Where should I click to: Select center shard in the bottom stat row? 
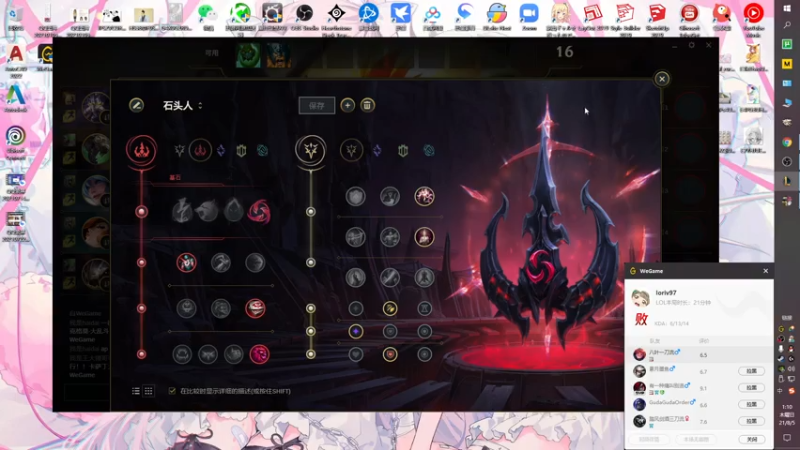click(390, 354)
